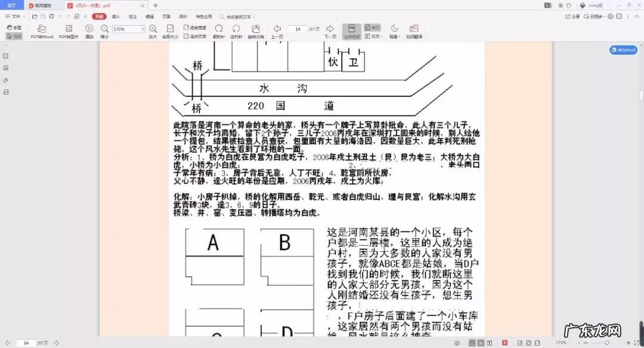Open the 编辑 ribbon tab

(150, 17)
